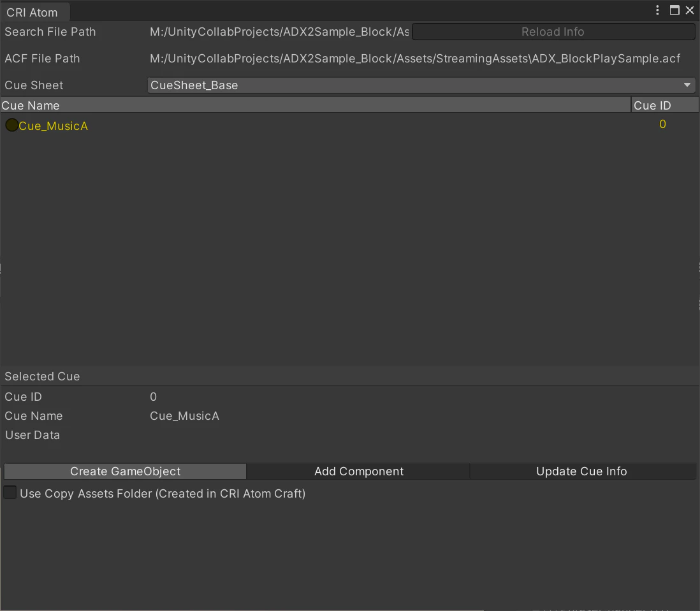The width and height of the screenshot is (700, 611).
Task: Click the User Data label
Action: pyautogui.click(x=33, y=435)
